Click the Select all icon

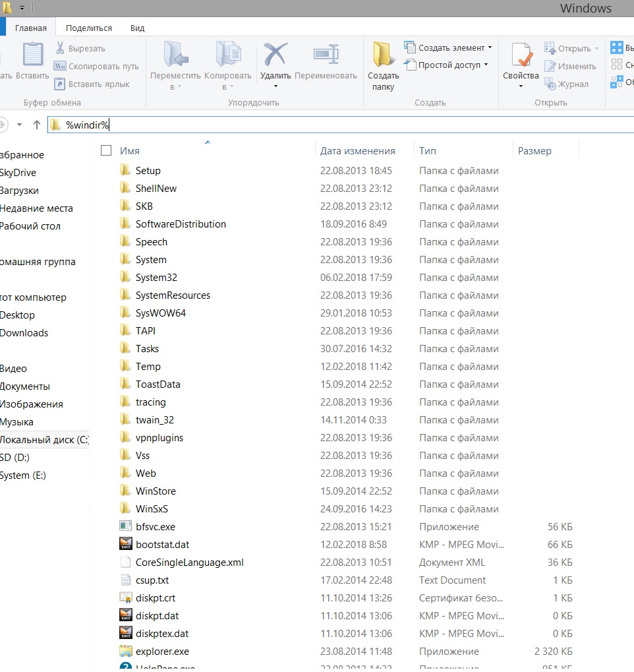616,47
